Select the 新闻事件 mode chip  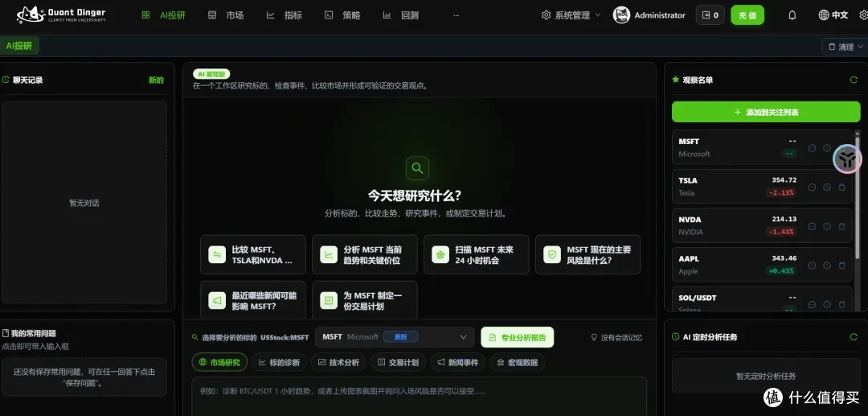coord(458,362)
